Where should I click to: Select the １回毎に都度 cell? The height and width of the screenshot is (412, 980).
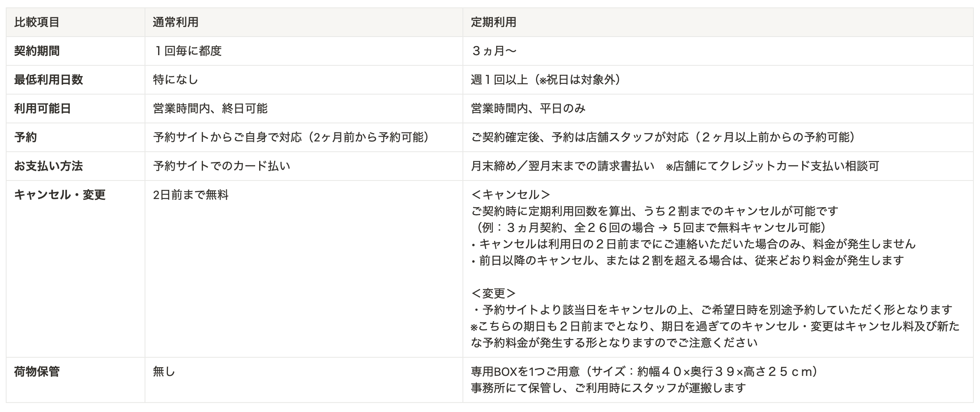(x=187, y=51)
